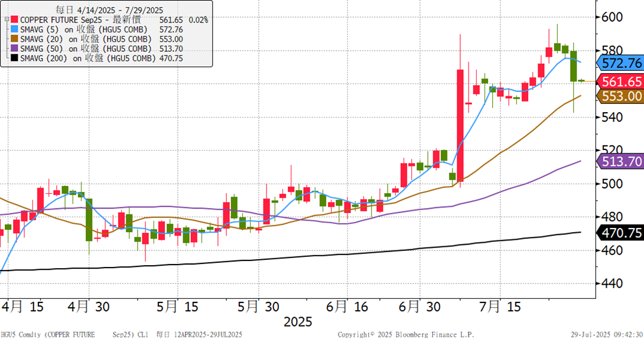Click the 7月 15 date axis label

pos(500,307)
